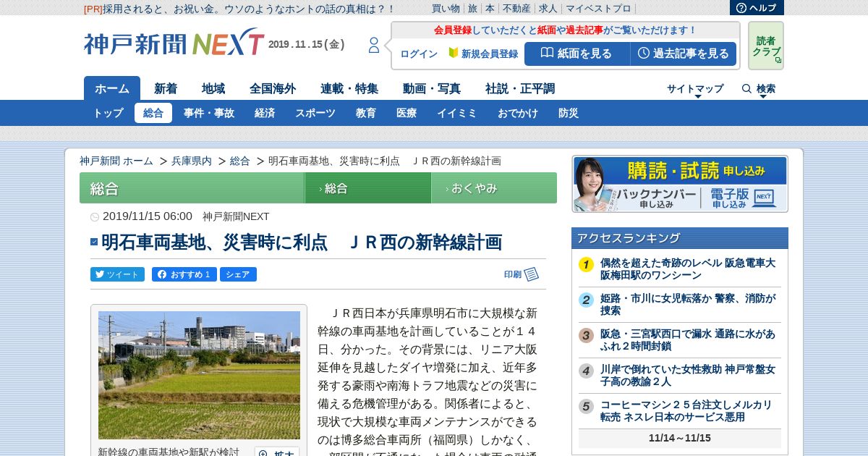Click breadcrumb 神戸新聞 ホーム

point(116,161)
